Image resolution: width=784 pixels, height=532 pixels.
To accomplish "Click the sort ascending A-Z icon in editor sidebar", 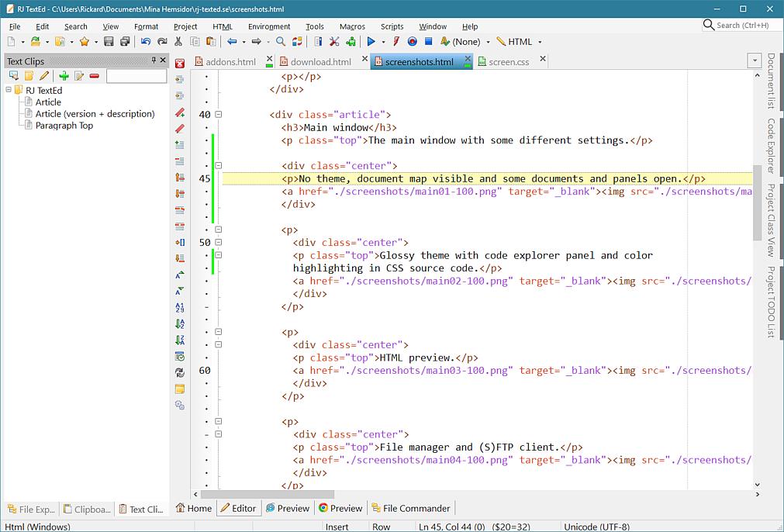I will (x=180, y=324).
